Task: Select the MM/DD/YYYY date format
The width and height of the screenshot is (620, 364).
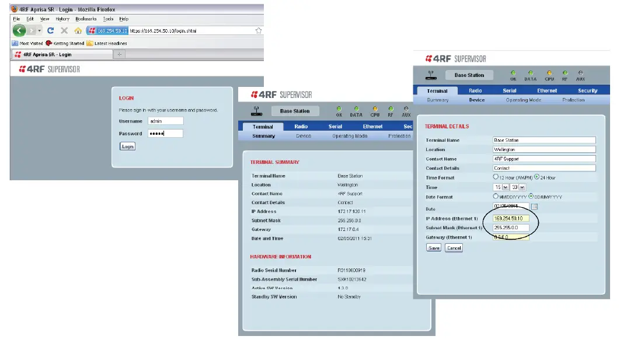Action: pos(496,196)
